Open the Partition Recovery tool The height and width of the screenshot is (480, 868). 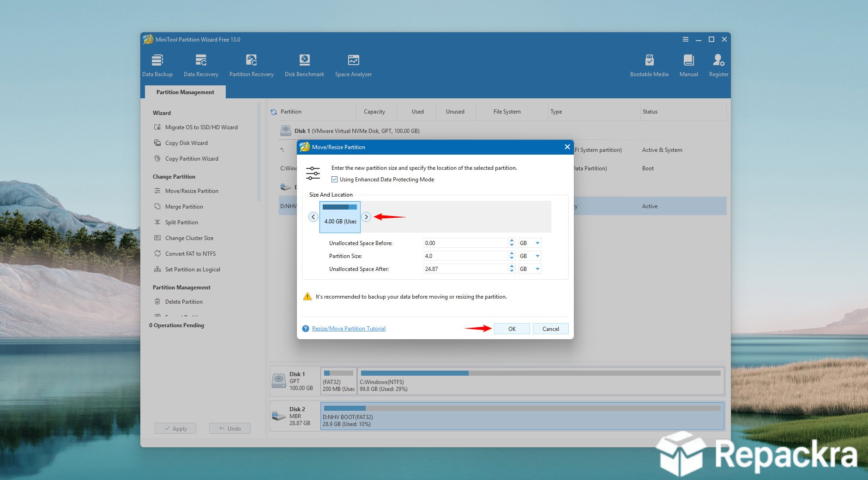point(252,66)
